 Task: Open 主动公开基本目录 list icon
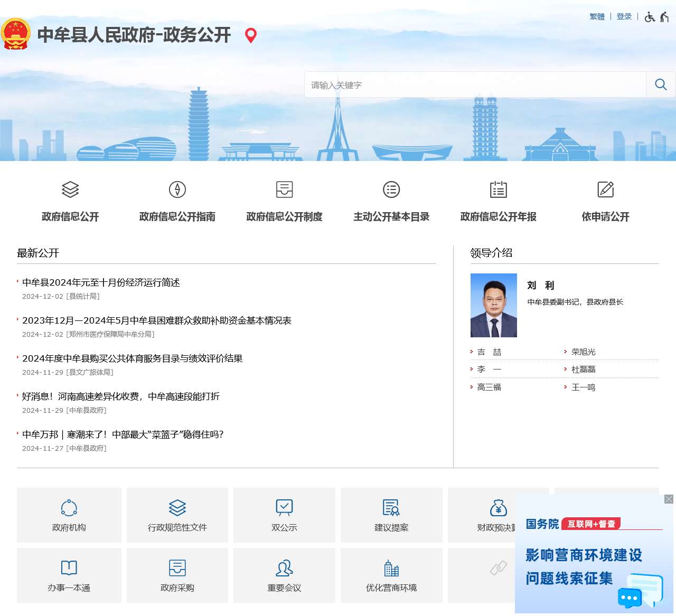391,189
